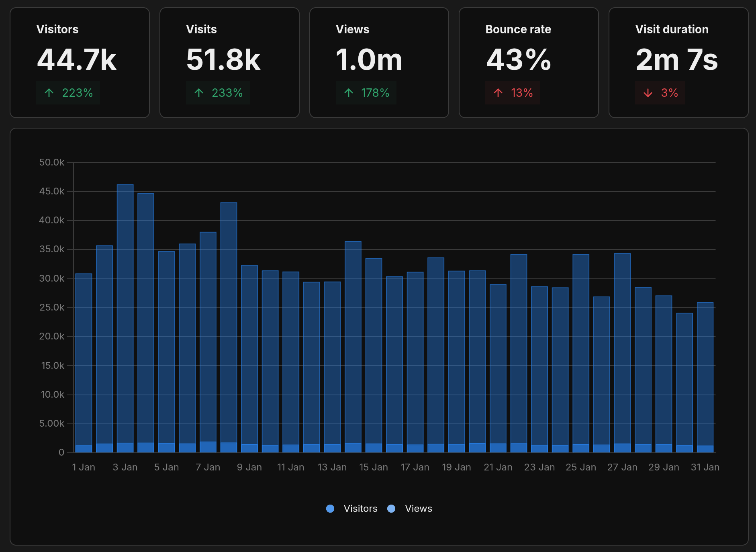Click the Views 178% upward arrow icon
Image resolution: width=756 pixels, height=552 pixels.
[x=348, y=93]
